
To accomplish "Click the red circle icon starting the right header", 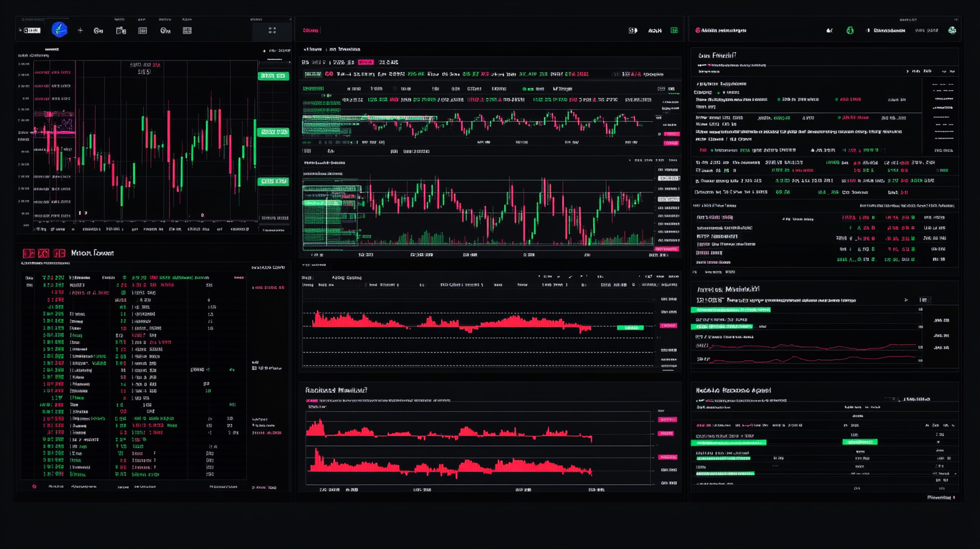I will pyautogui.click(x=698, y=30).
